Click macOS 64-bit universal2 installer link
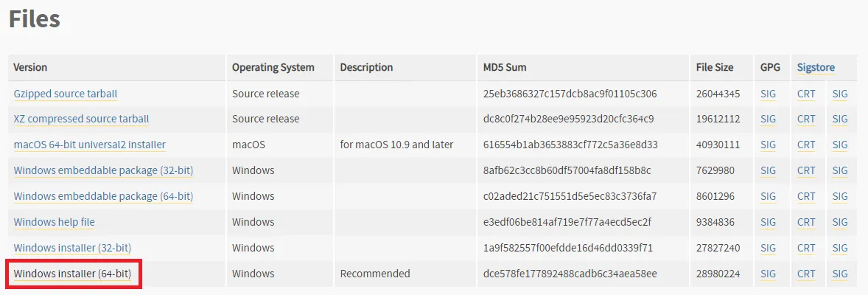Screen dimensions: 868x295 (89, 145)
